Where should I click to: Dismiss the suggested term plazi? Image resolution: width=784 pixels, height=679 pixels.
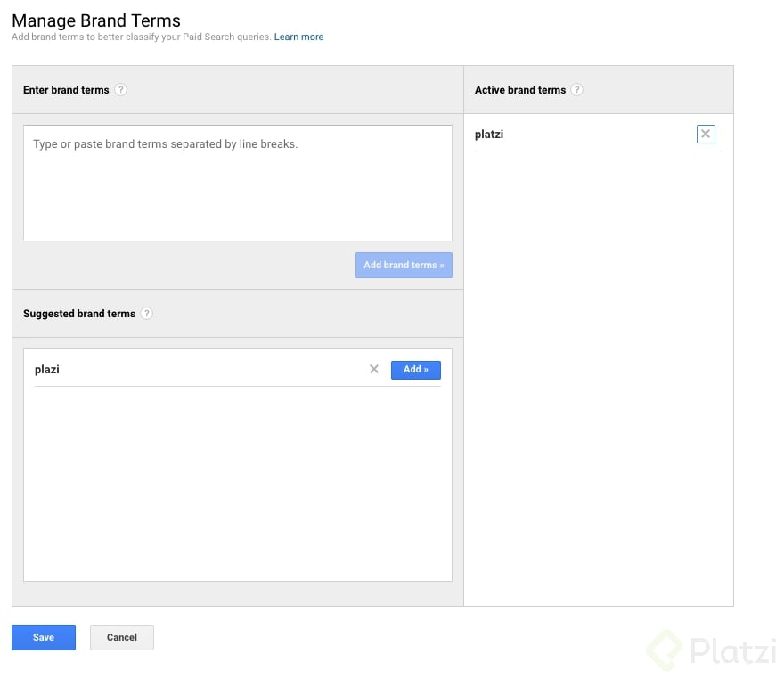[374, 369]
